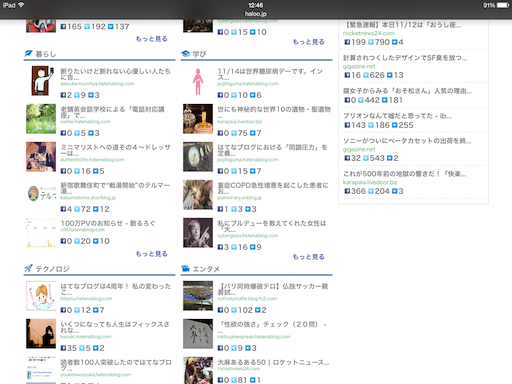Click the Twitter icon with count 543 under ベータカセット
The image size is (512, 384).
coord(366,158)
